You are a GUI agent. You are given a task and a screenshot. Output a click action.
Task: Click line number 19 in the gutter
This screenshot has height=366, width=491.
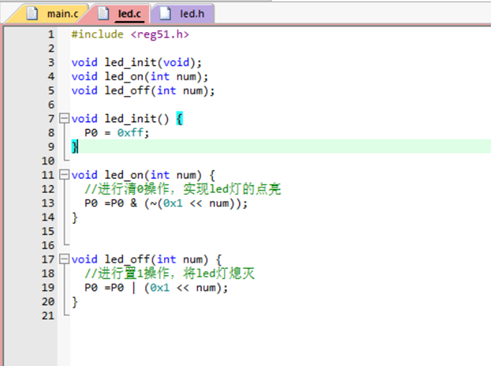point(48,287)
